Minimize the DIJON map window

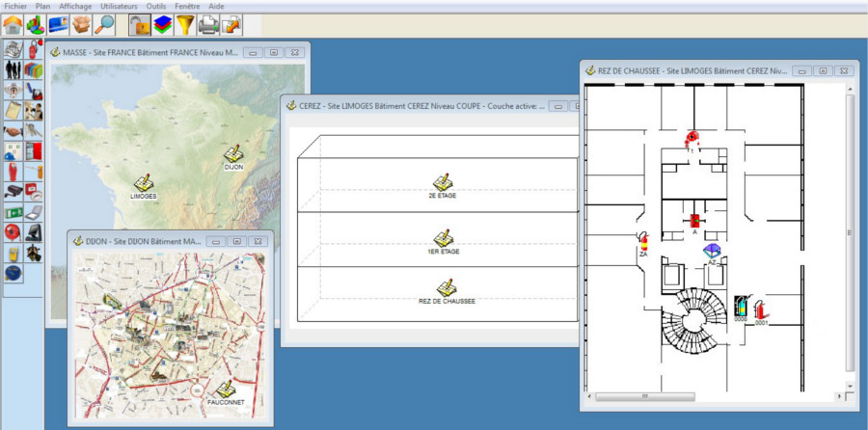(216, 241)
